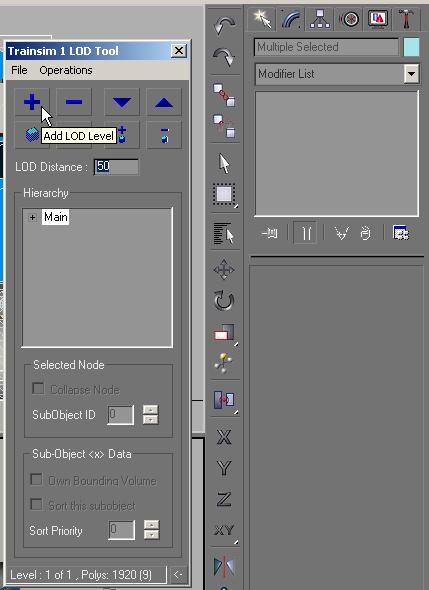Click the Mirror selected objects icon
429x590 pixels.
[224, 567]
